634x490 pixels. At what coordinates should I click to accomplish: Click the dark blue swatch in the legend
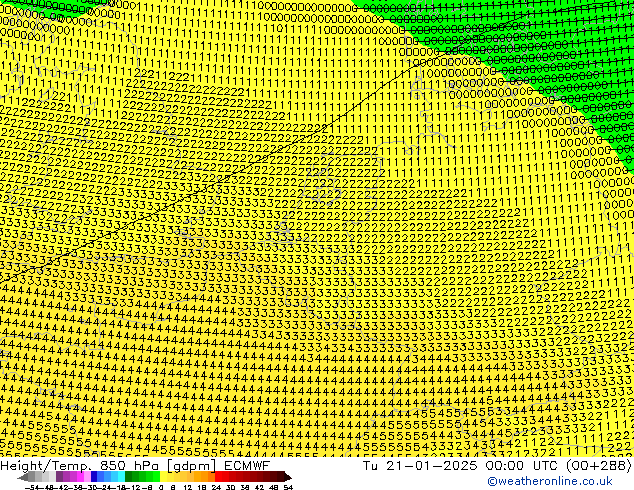coord(94,477)
